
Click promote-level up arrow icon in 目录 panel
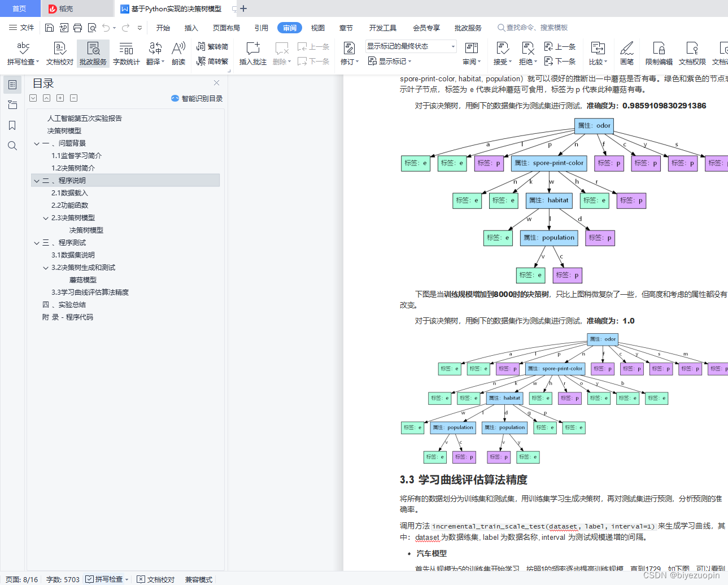[46, 98]
